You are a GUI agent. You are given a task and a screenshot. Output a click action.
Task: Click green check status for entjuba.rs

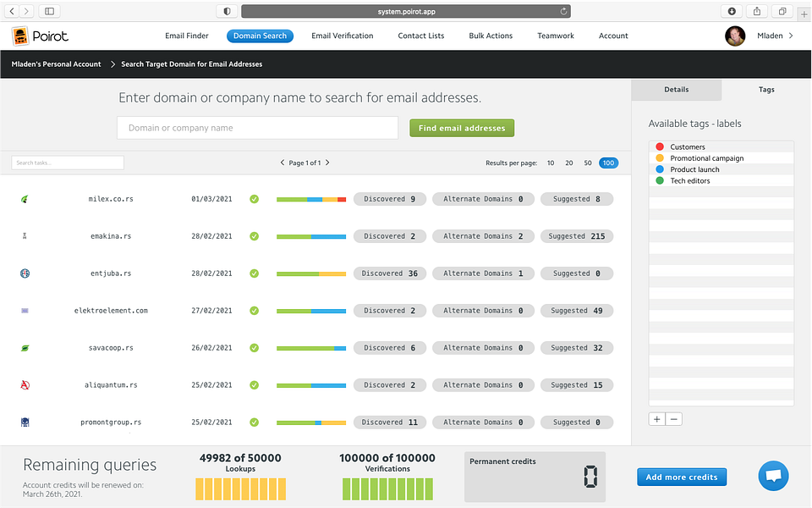tap(255, 273)
